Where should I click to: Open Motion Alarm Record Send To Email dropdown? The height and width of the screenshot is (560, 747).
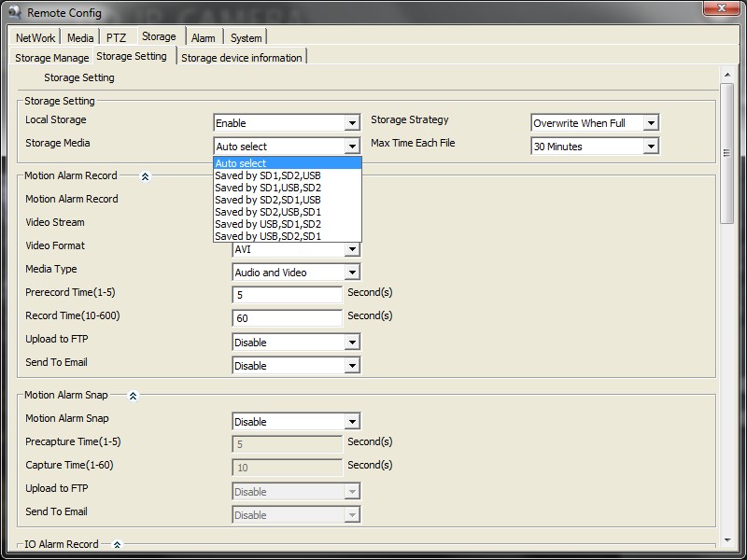(x=296, y=366)
